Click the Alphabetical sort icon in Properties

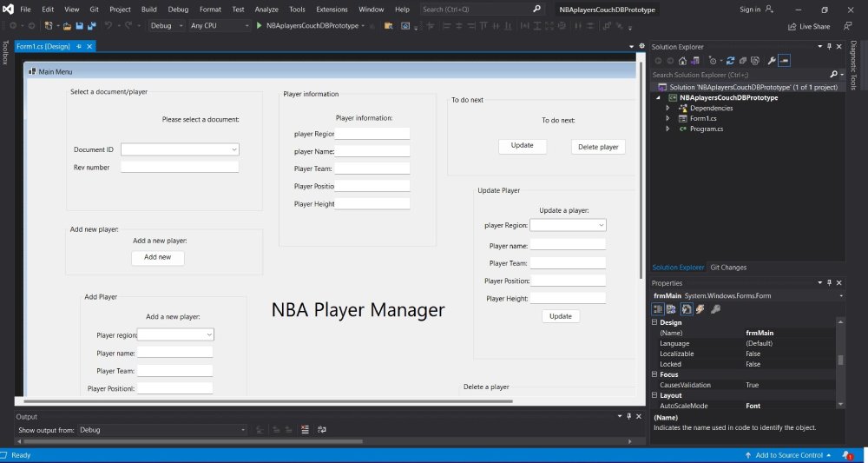click(671, 308)
